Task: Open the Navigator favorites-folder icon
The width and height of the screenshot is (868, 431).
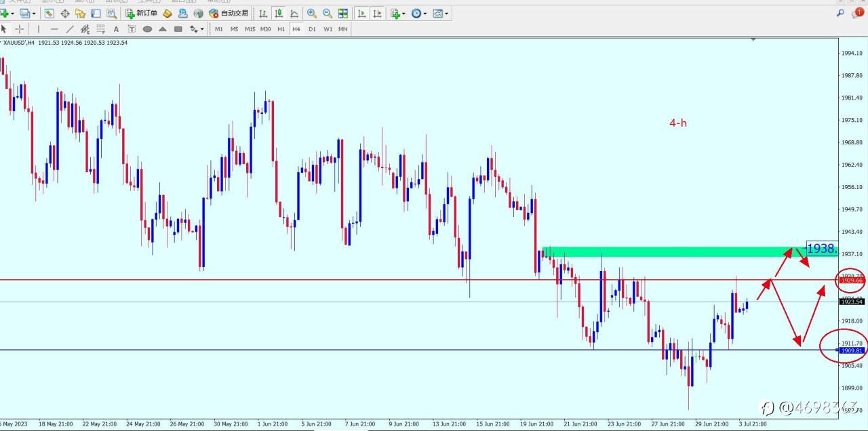Action: tap(80, 13)
